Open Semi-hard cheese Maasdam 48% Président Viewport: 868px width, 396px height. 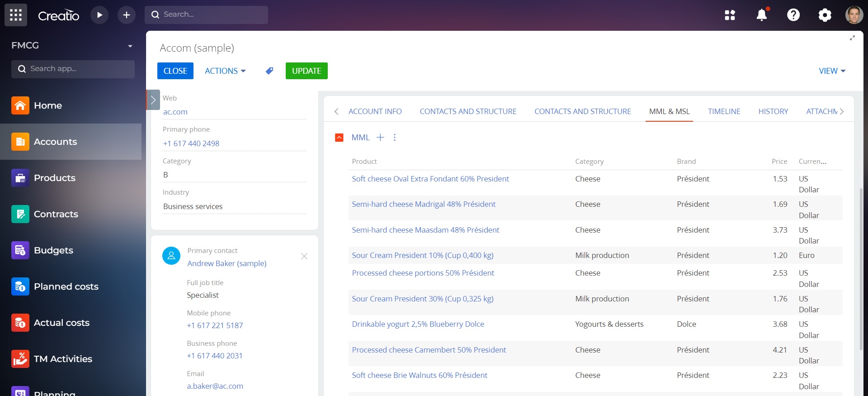tap(425, 230)
